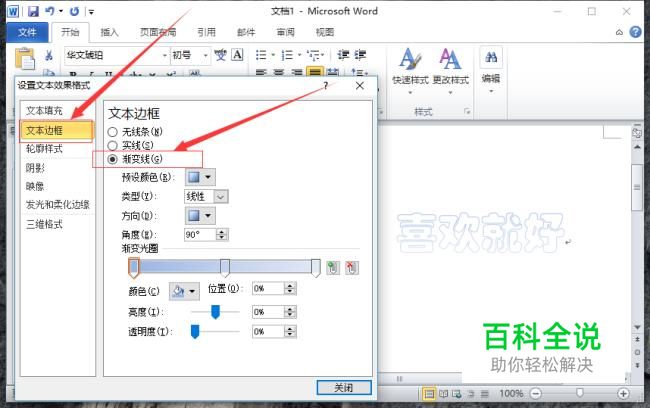Click the Angle (角度) 90° input field
The height and width of the screenshot is (408, 650).
pos(200,235)
